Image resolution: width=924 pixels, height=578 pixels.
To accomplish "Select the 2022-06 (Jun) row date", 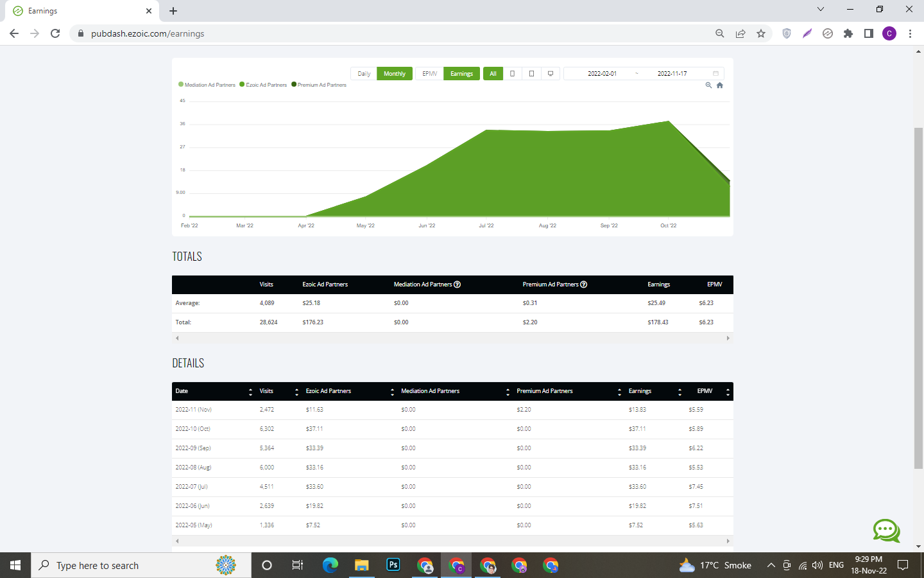I will pyautogui.click(x=193, y=506).
